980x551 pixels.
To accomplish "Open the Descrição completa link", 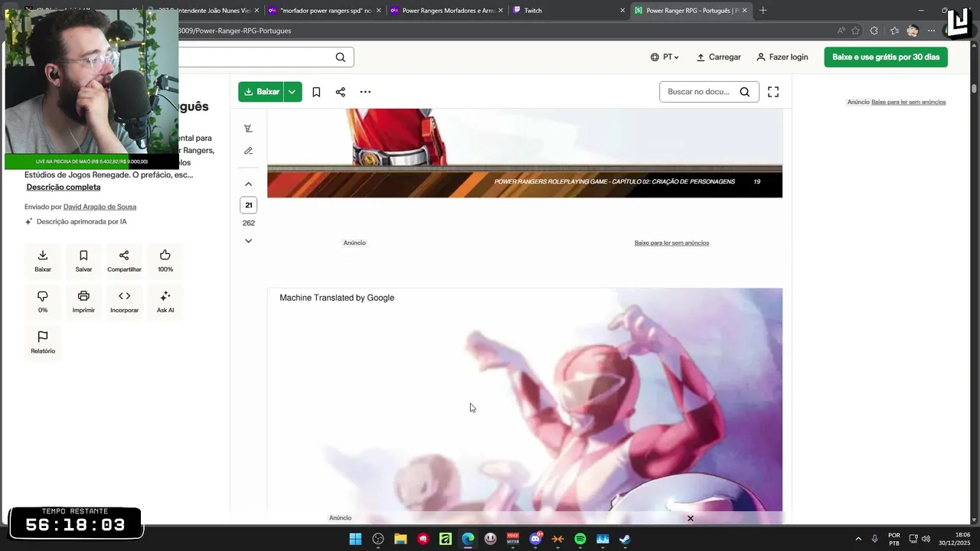I will click(64, 187).
